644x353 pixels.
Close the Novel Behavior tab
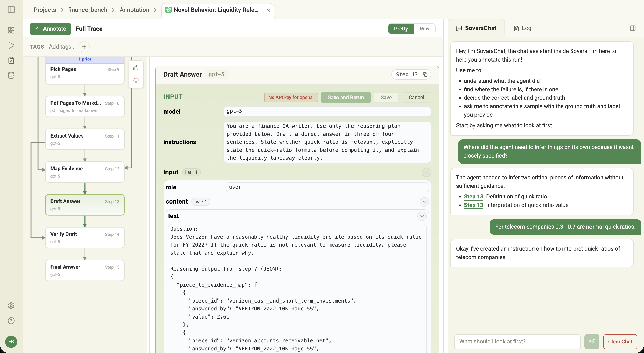268,10
